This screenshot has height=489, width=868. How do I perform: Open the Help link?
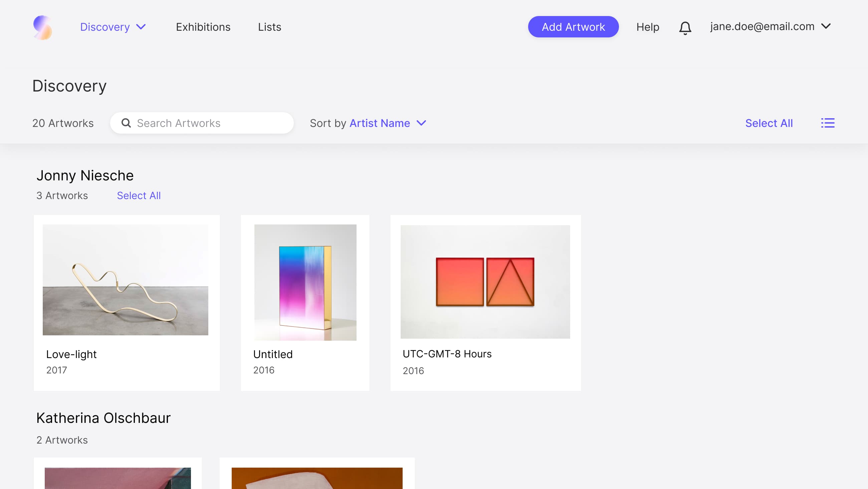click(x=648, y=27)
